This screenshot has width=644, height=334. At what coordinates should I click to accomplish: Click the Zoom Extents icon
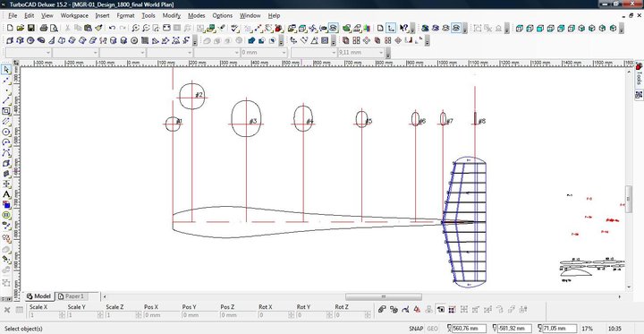(x=166, y=28)
